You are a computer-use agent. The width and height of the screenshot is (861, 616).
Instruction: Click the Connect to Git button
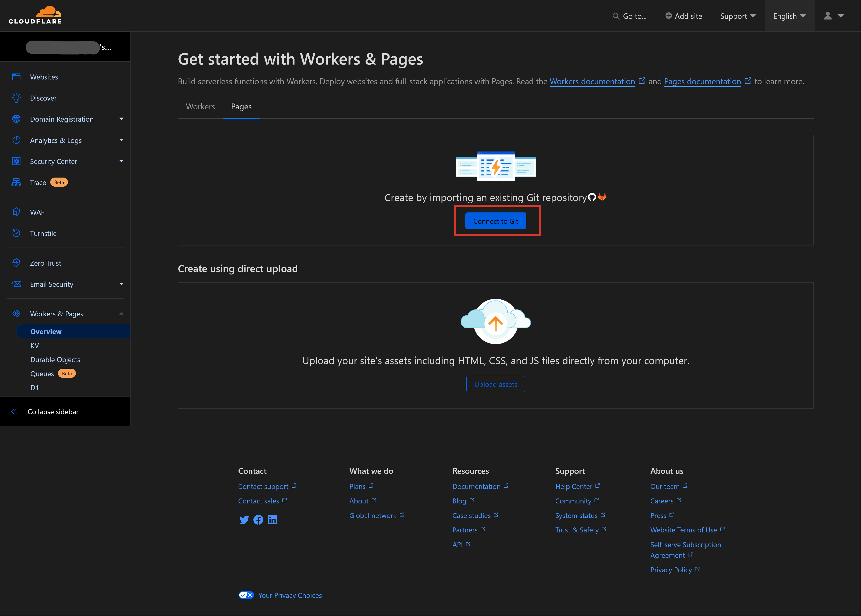[495, 221]
